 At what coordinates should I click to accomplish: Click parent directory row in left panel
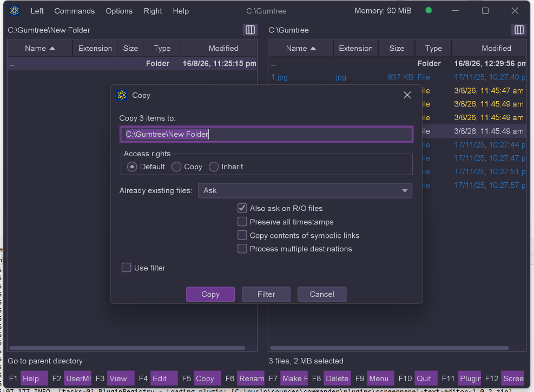[x=132, y=64]
